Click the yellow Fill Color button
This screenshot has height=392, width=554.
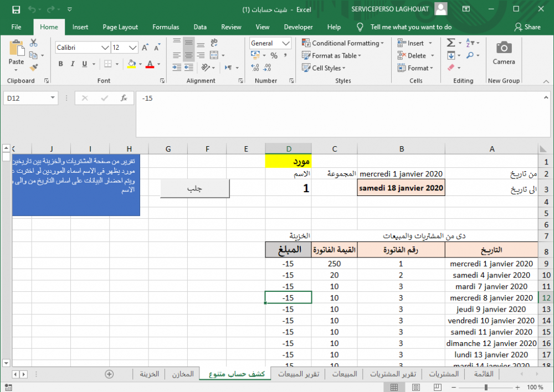pos(131,64)
